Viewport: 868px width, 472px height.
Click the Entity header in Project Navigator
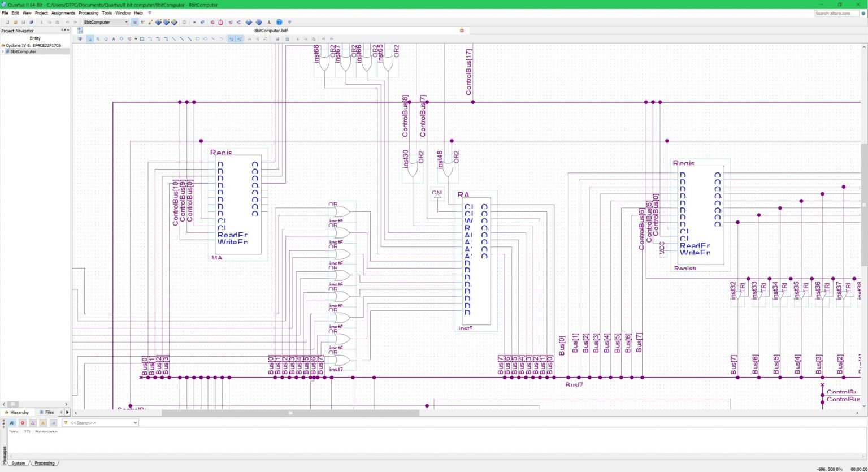click(x=34, y=38)
